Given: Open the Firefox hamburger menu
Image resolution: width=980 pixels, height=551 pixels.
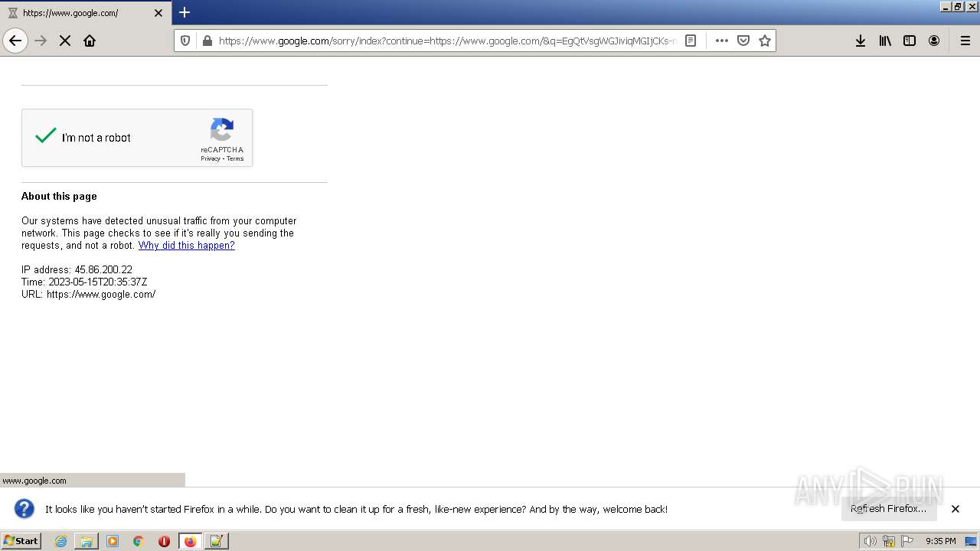Looking at the screenshot, I should tap(965, 41).
